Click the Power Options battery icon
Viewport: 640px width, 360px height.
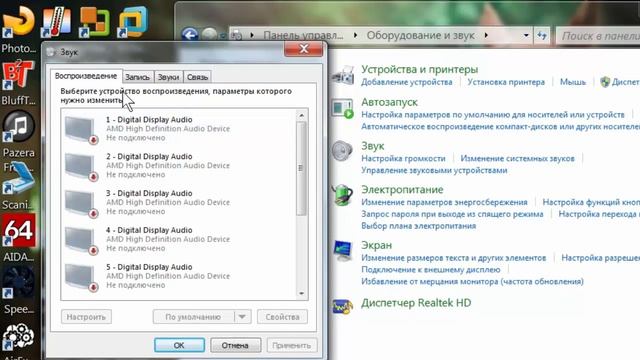coord(342,195)
